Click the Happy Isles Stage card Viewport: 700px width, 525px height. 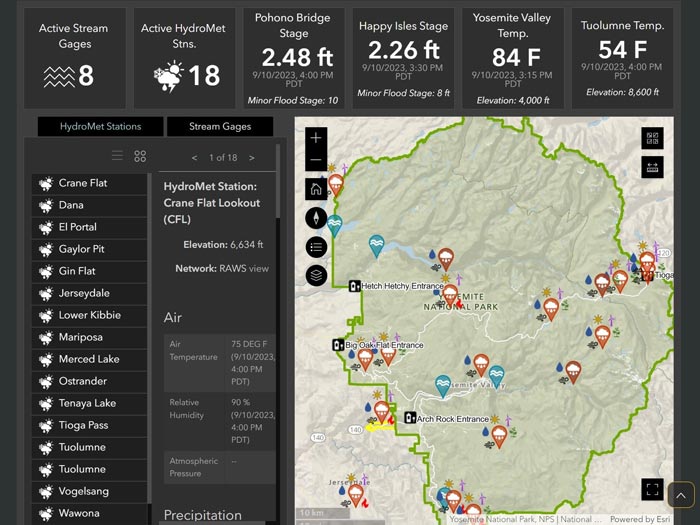pos(403,58)
